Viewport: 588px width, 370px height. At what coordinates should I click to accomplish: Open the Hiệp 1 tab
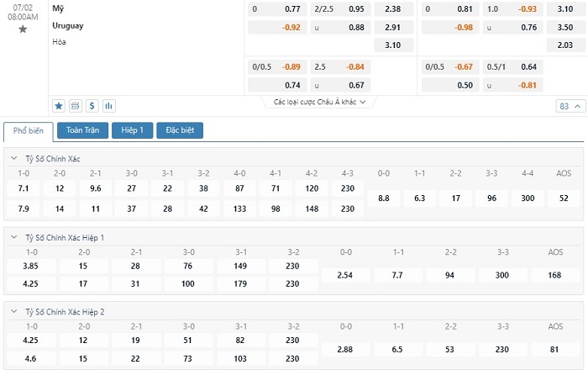[x=133, y=130]
